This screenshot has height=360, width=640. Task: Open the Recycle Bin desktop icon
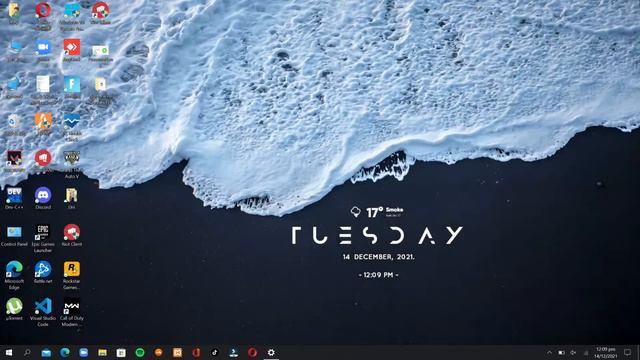(14, 124)
